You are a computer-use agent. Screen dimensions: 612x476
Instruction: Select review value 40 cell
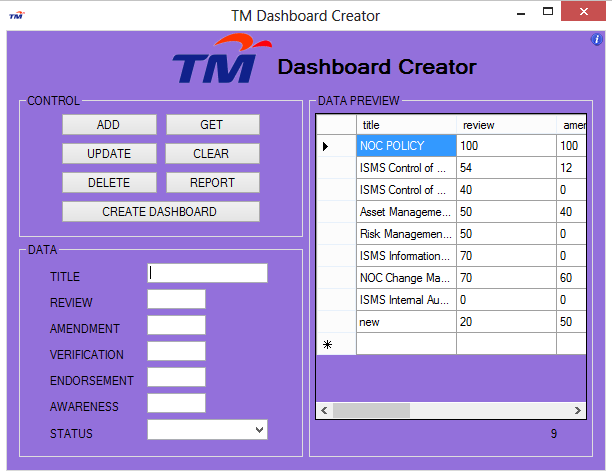coord(506,190)
